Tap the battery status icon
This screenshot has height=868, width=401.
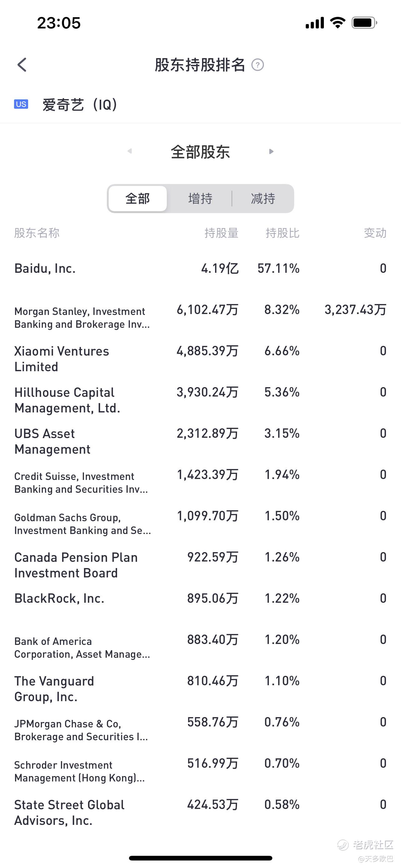[x=364, y=23]
